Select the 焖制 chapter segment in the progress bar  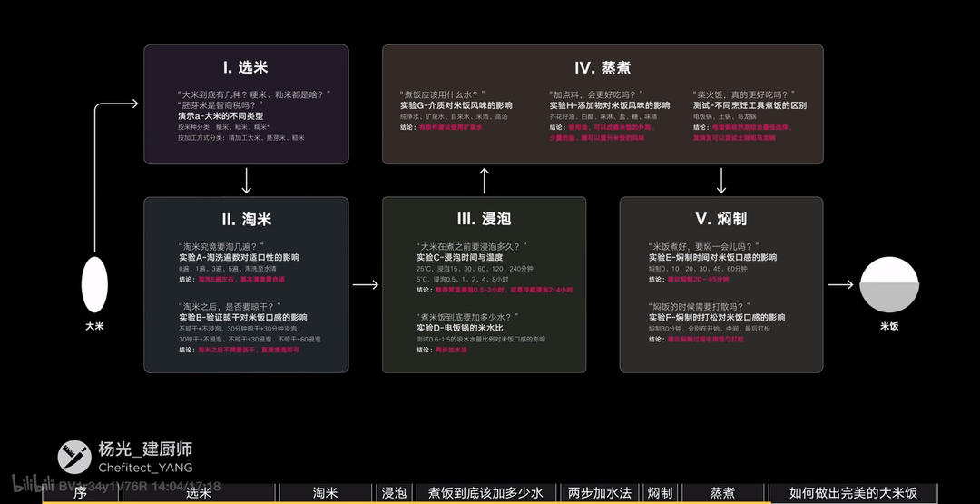[660, 493]
